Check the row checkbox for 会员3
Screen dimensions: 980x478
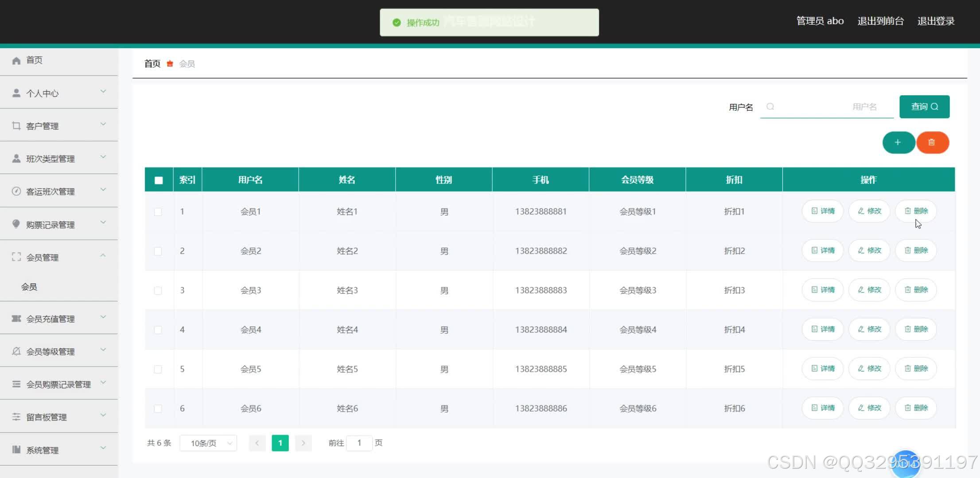point(158,290)
